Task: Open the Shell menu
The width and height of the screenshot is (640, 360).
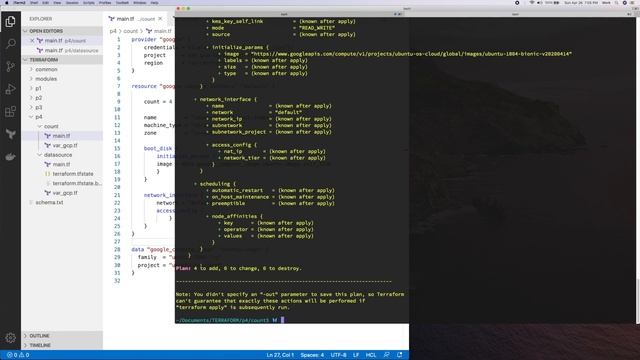Action: pos(34,2)
